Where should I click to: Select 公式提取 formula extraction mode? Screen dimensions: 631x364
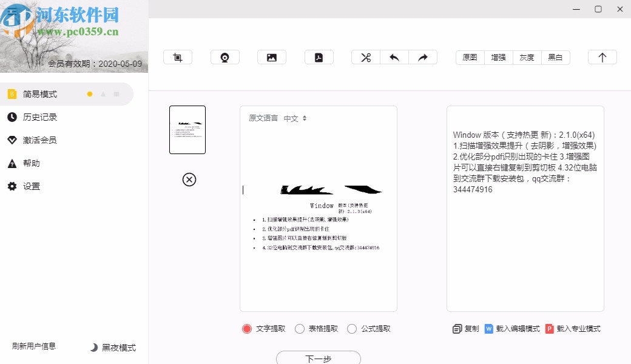pos(352,328)
